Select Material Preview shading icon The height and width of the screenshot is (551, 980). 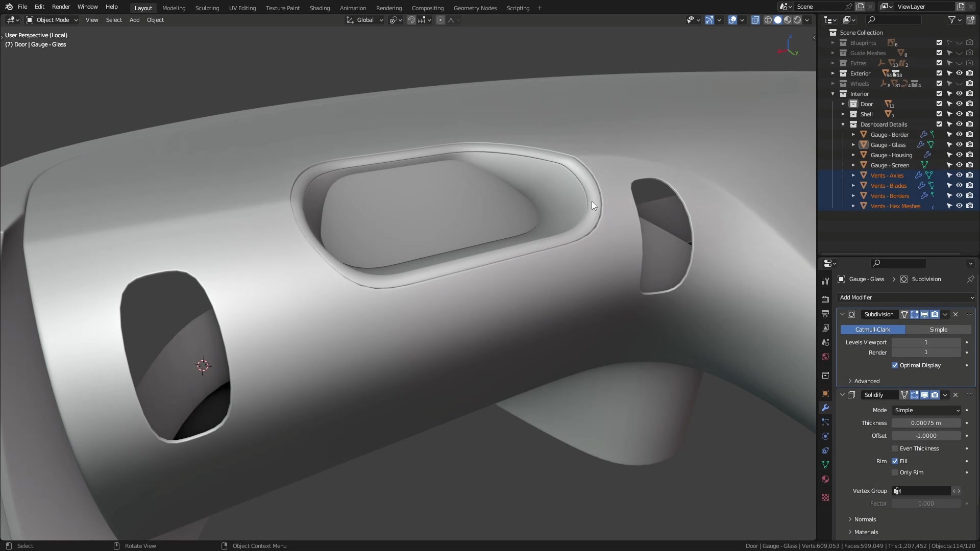(x=788, y=20)
